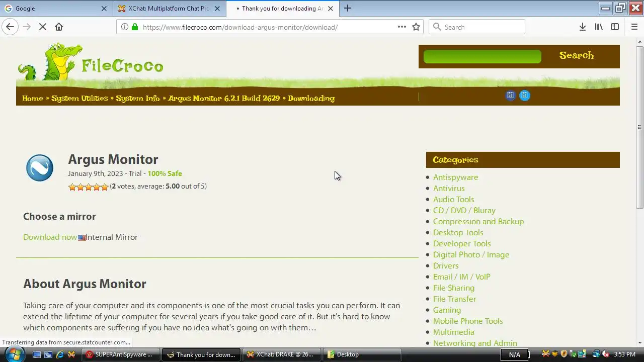This screenshot has height=362, width=644.
Task: Click the Firefox Search box
Action: [476, 27]
